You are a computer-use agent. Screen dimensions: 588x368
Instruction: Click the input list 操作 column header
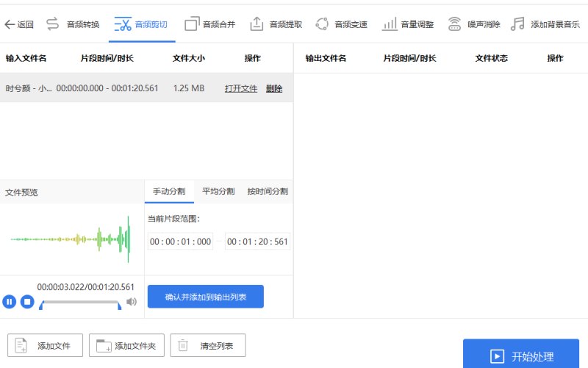point(252,58)
